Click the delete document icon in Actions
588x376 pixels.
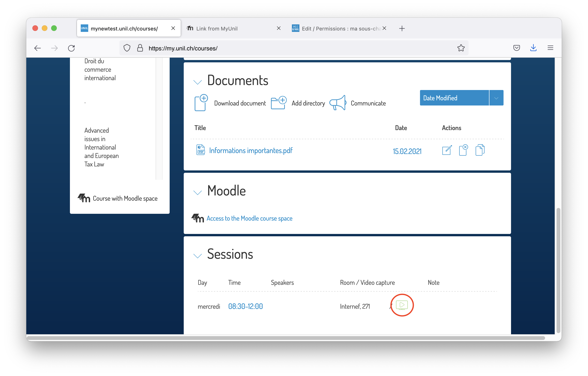point(463,150)
